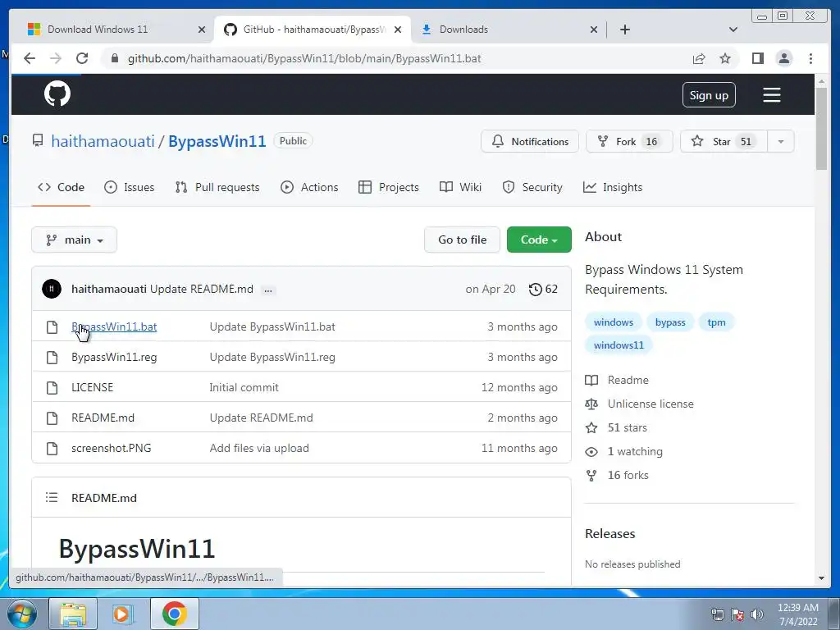Click the GitHub Octocat logo
This screenshot has width=840, height=630.
point(57,94)
